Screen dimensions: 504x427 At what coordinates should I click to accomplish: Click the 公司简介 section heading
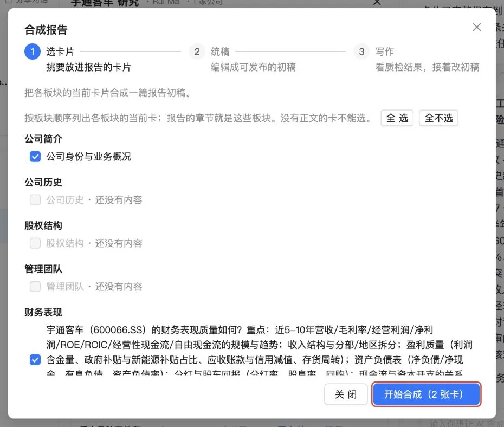point(43,139)
